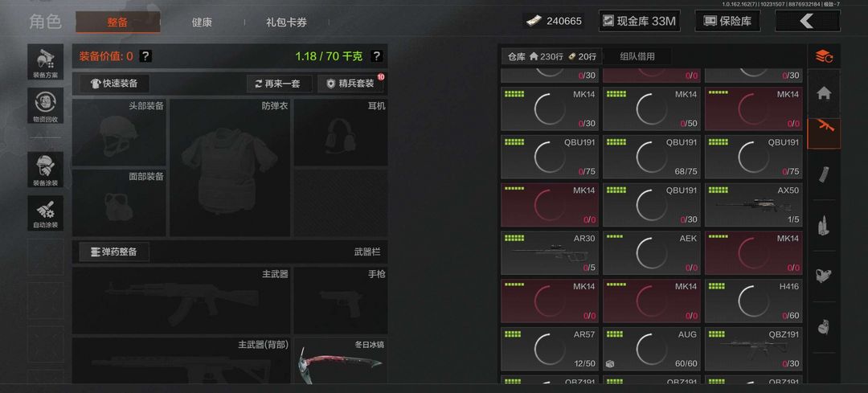This screenshot has height=393, width=868.
Task: Select the ammo bullet filter icon
Action: pos(824,225)
